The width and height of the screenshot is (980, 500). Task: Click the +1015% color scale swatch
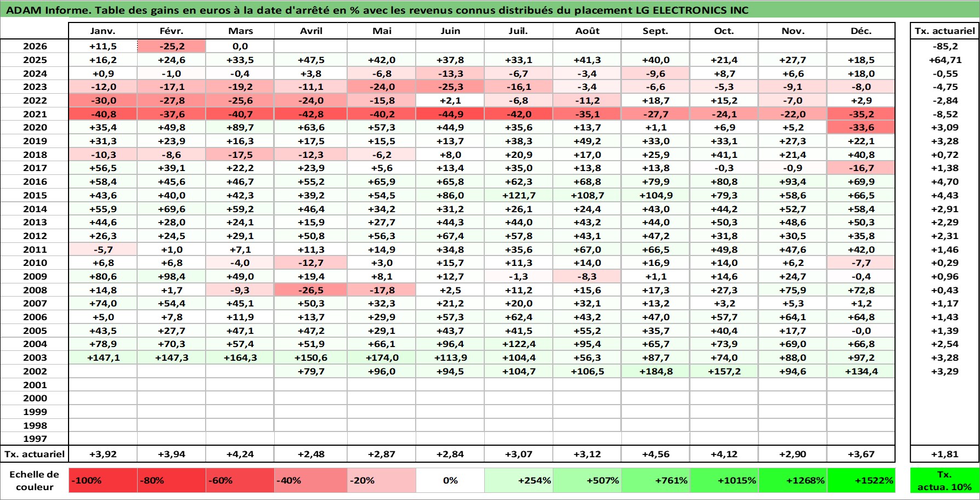click(x=724, y=480)
